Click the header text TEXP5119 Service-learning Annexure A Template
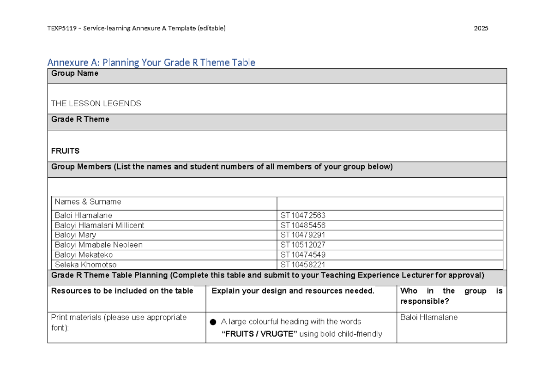Image resolution: width=554 pixels, height=392 pixels. point(136,28)
